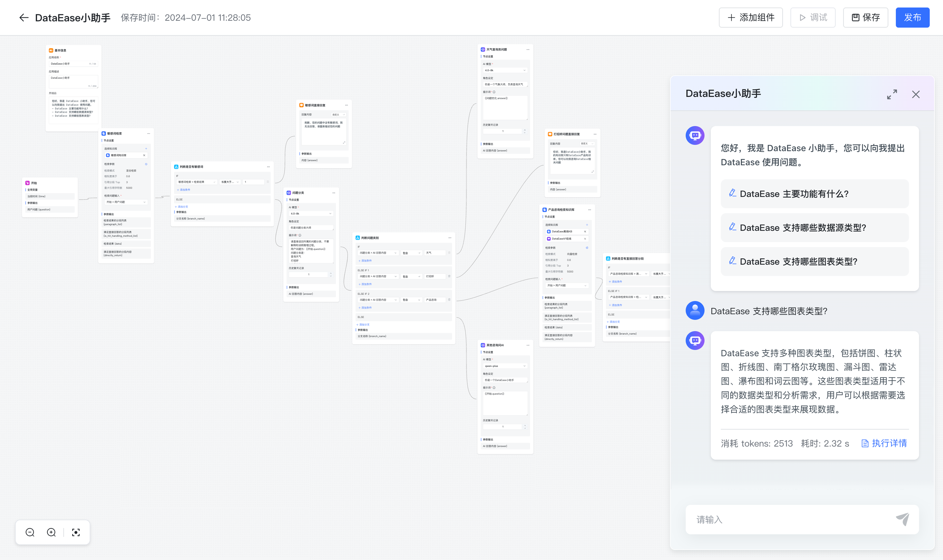Zoom out the workflow canvas
Image resolution: width=943 pixels, height=560 pixels.
30,532
